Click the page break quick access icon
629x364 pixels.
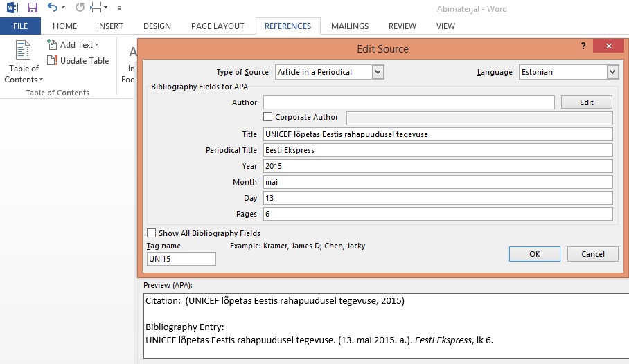point(96,7)
